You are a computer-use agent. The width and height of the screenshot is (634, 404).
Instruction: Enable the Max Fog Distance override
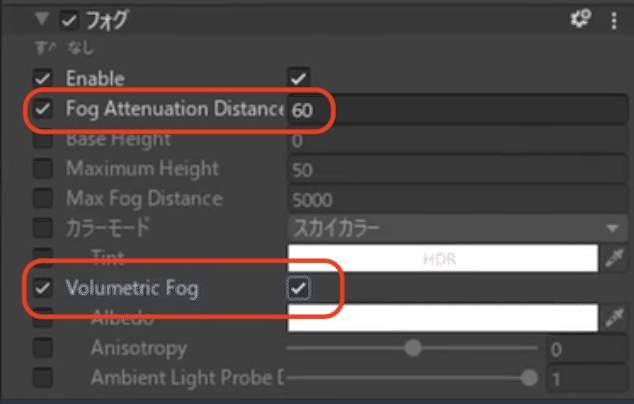[x=42, y=199]
